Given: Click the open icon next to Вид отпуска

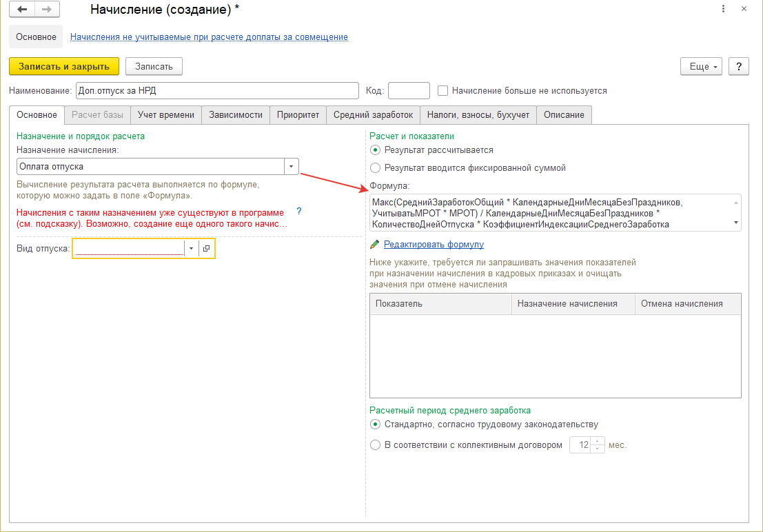Looking at the screenshot, I should click(206, 249).
